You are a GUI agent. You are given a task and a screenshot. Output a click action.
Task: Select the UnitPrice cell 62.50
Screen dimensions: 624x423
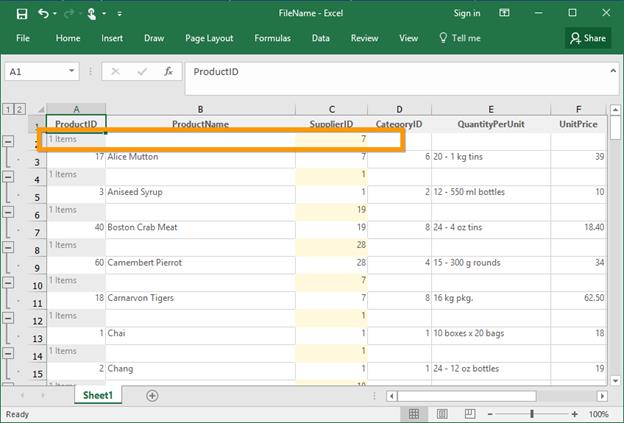point(579,298)
